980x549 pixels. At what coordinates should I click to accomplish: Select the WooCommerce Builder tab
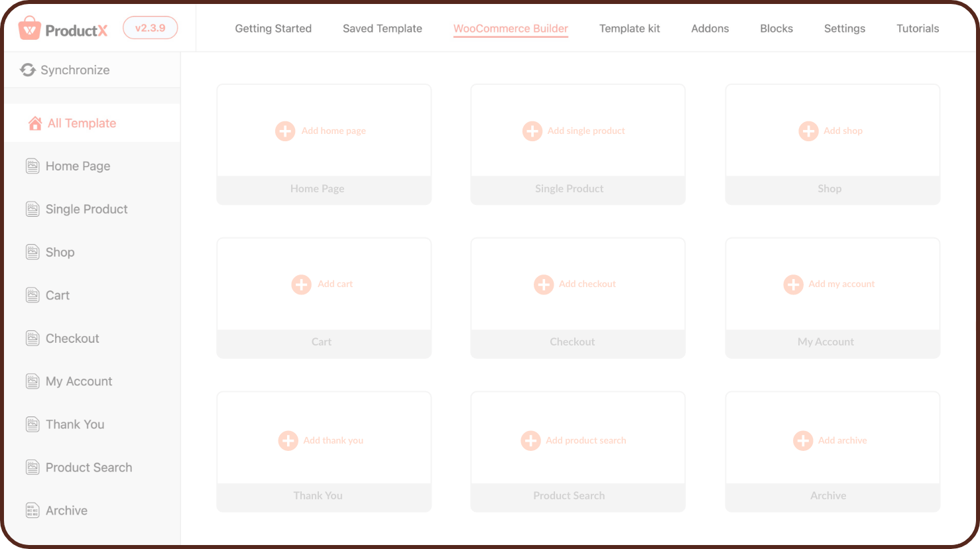tap(511, 29)
